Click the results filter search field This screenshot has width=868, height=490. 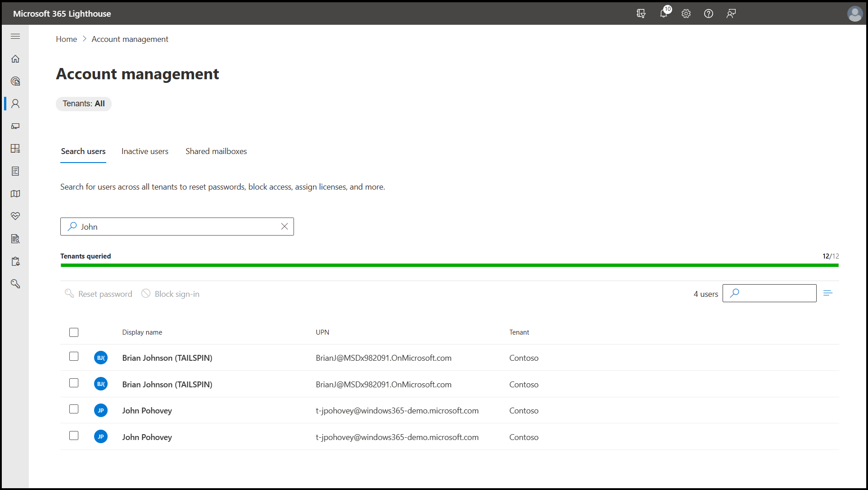[x=769, y=293]
